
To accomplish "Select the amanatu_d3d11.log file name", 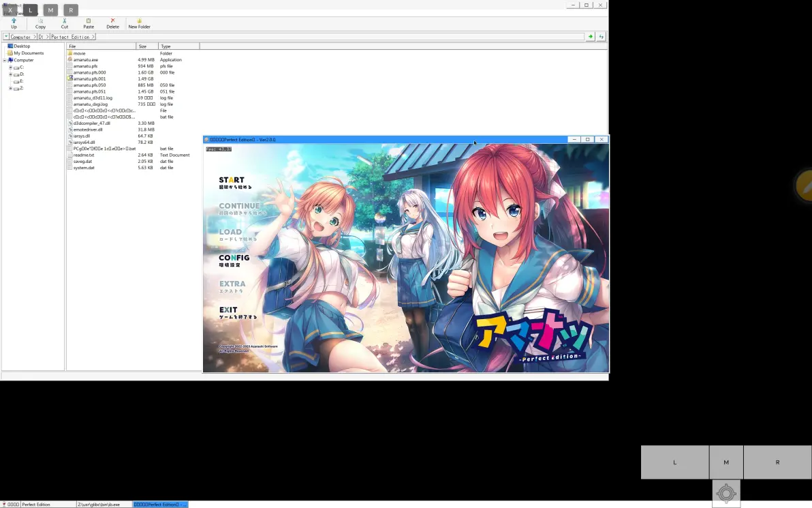I will point(93,98).
